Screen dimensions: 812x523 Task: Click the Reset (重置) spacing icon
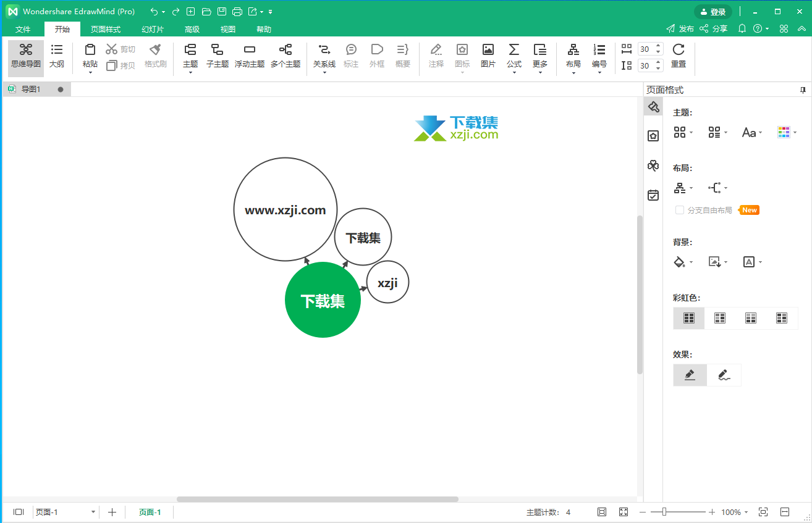(679, 49)
